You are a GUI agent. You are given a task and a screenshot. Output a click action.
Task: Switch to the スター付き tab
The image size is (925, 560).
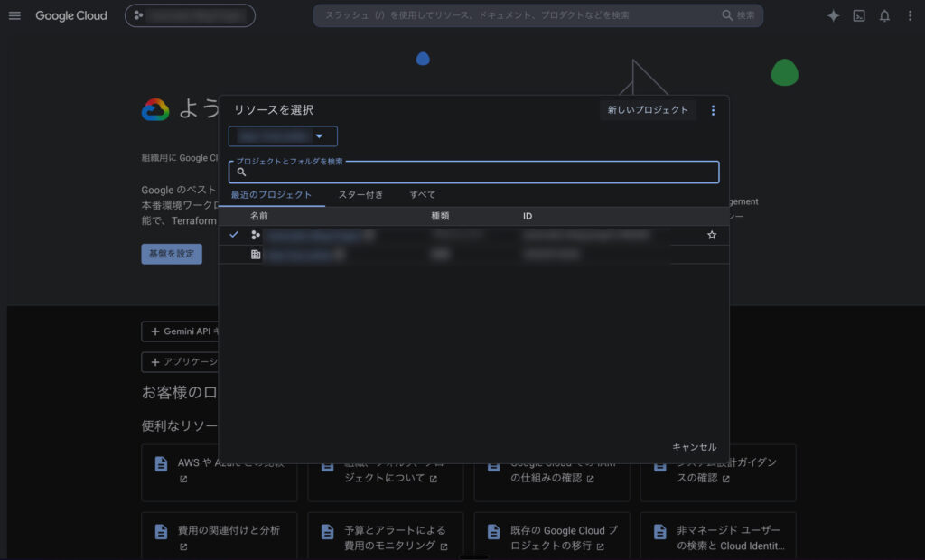coord(360,195)
